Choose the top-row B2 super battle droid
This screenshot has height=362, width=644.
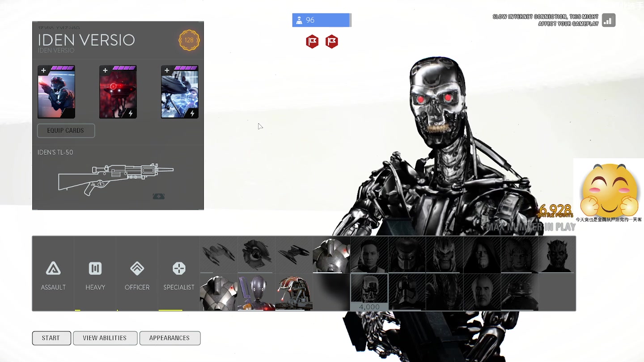point(331,255)
